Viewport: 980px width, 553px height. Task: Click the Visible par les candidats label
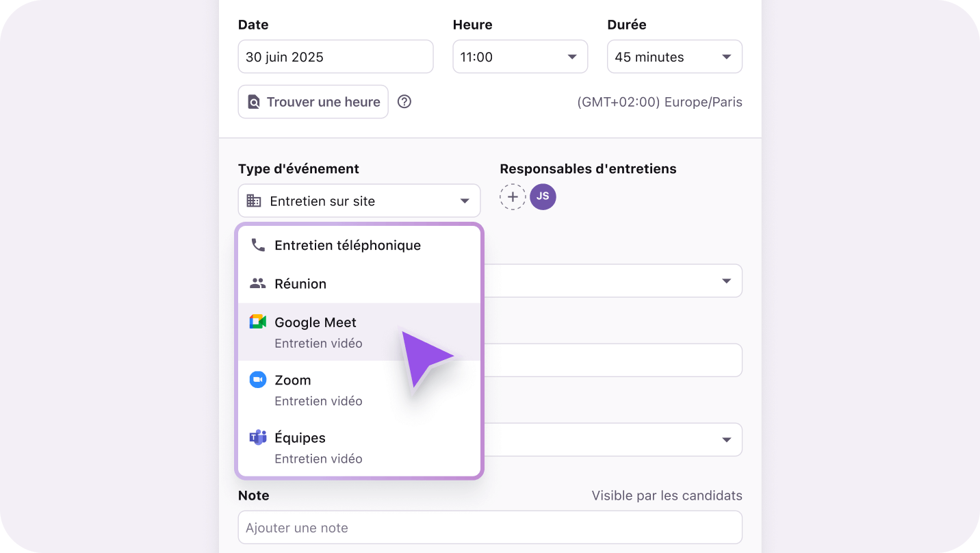click(x=667, y=495)
